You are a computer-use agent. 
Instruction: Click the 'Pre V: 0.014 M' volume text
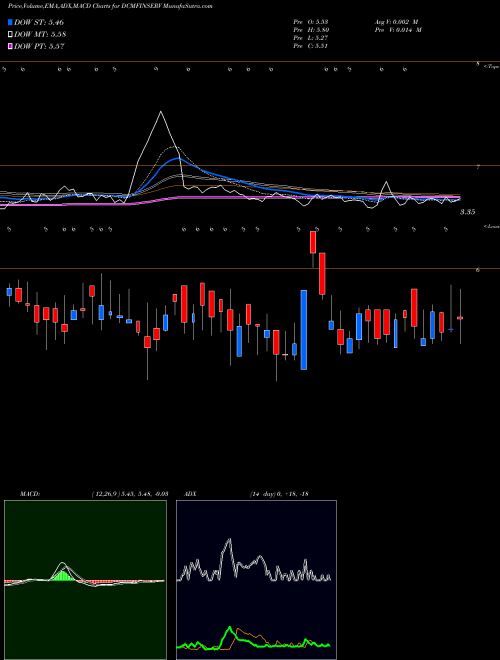tap(398, 30)
